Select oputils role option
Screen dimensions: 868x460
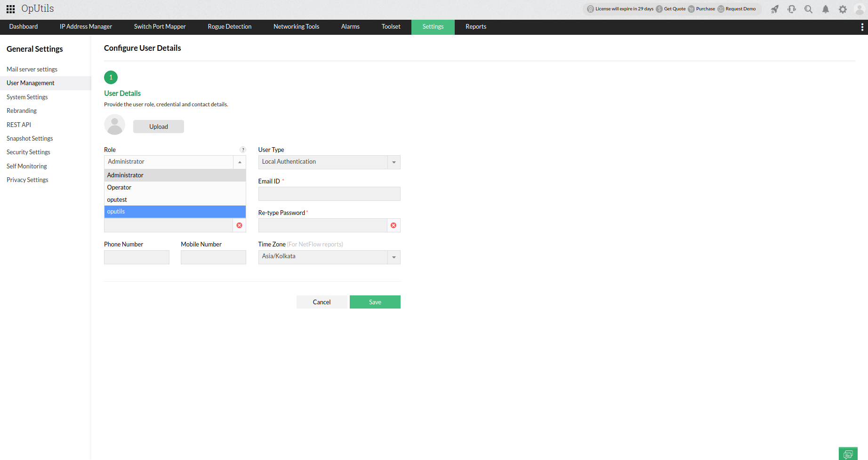(x=175, y=212)
